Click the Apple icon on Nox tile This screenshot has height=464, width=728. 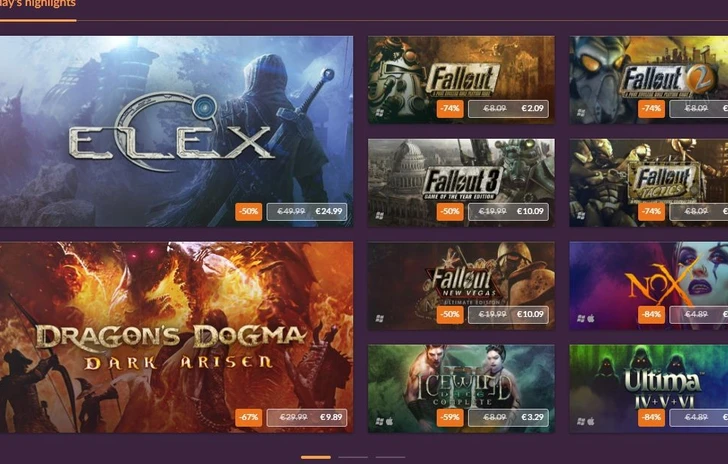[591, 319]
